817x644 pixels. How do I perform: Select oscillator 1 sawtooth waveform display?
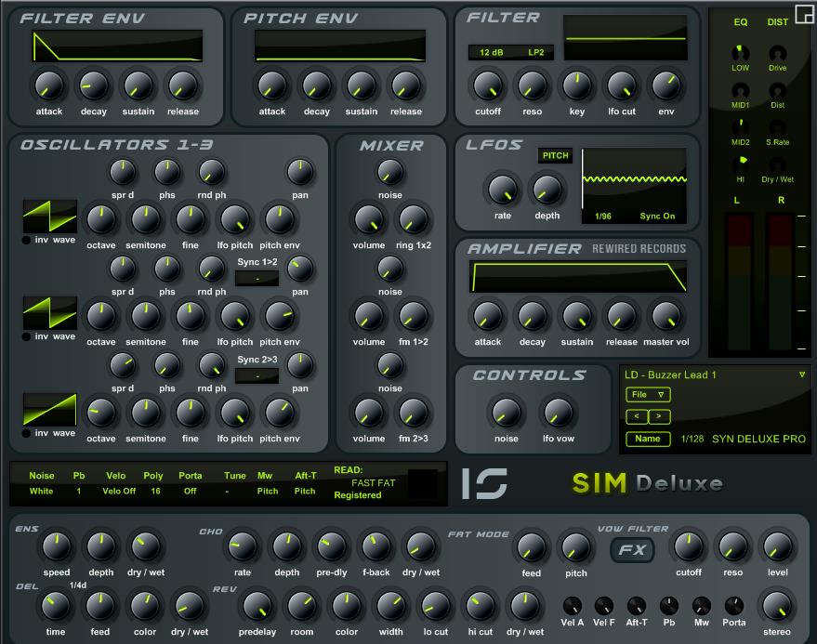tap(49, 217)
